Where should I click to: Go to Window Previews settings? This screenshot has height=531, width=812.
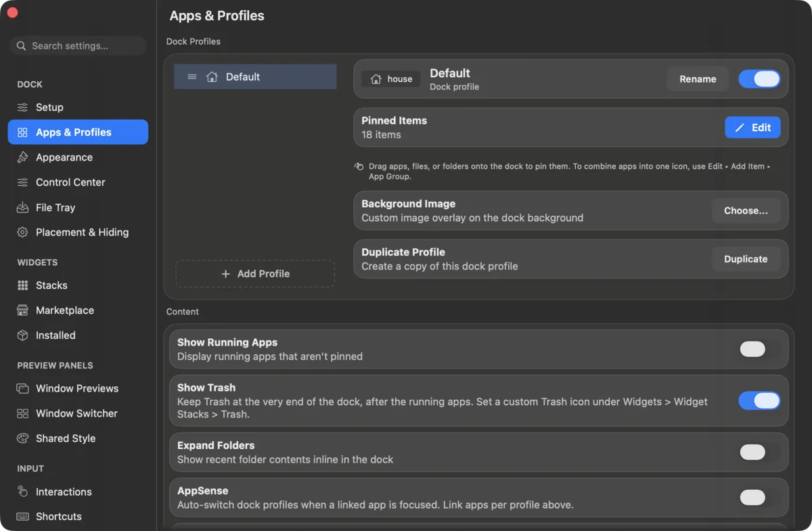point(78,388)
